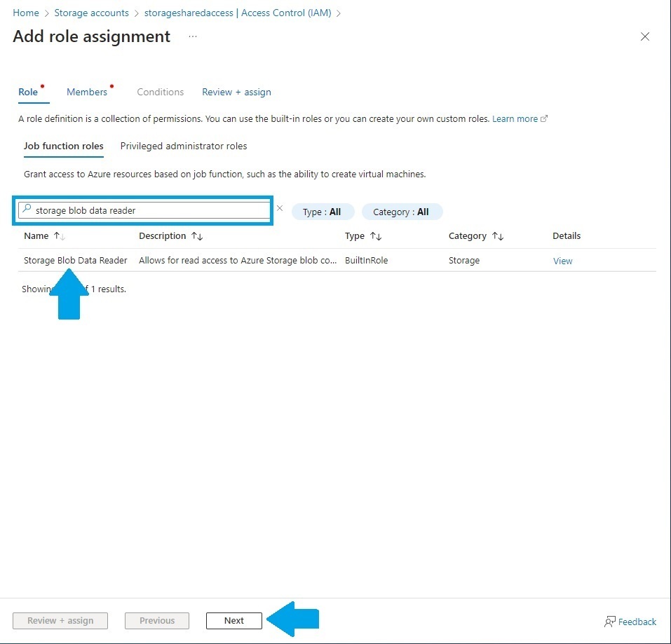The height and width of the screenshot is (644, 671).
Task: Select Privileged administrator roles tab
Action: pyautogui.click(x=184, y=146)
